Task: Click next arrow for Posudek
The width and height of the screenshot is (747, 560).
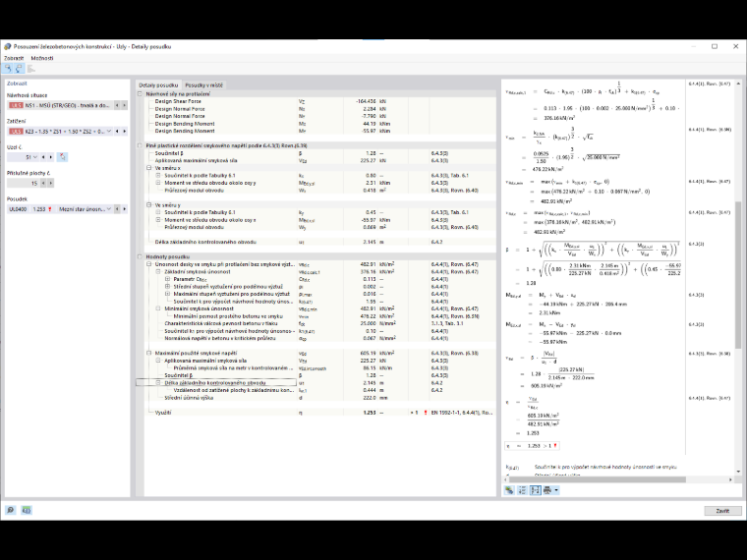Action: 125,209
